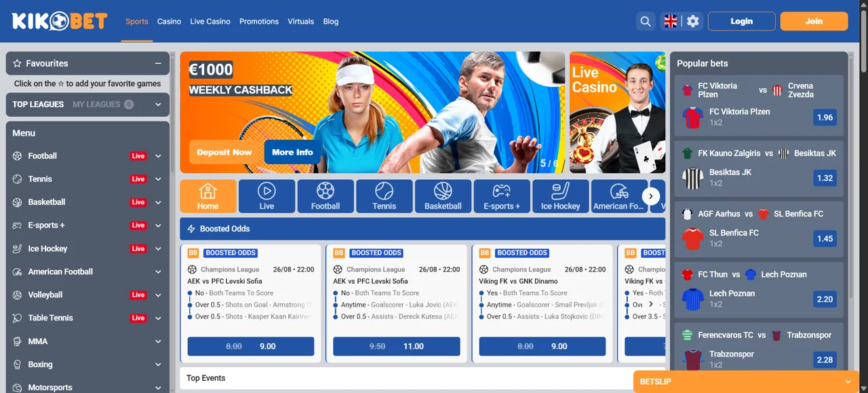The width and height of the screenshot is (868, 393).
Task: Pick 2.20 odds for Lech Poznan
Action: point(825,299)
